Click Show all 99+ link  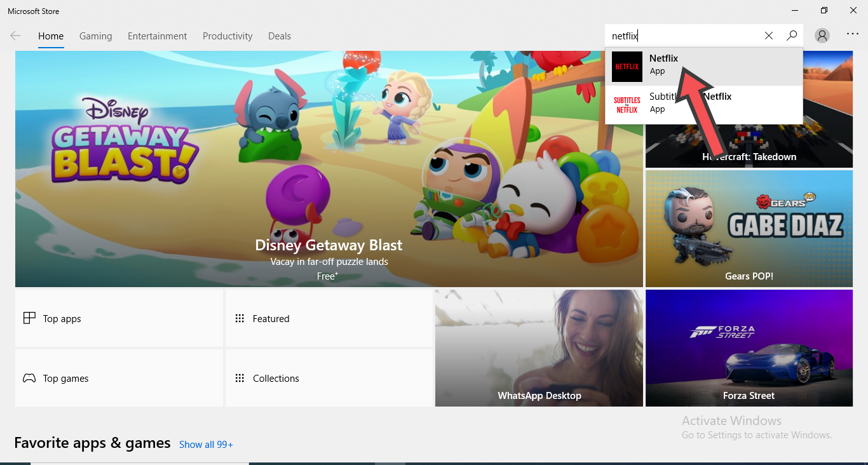click(206, 445)
